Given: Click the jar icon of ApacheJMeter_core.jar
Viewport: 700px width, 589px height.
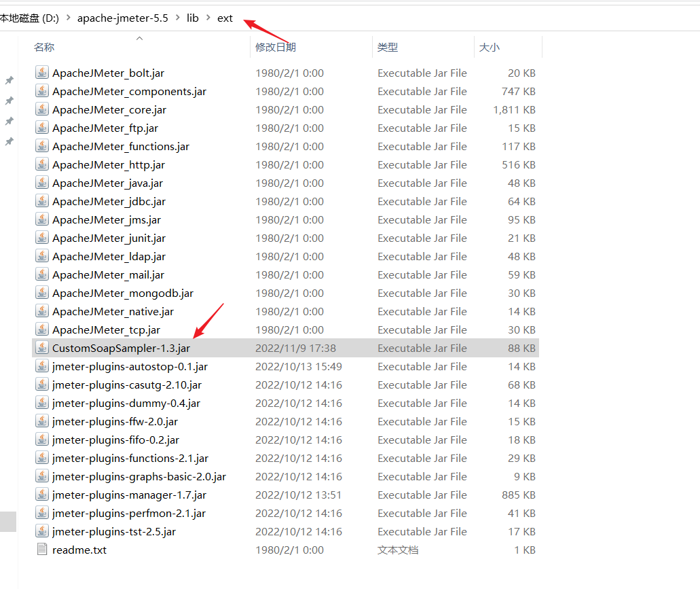Looking at the screenshot, I should [x=42, y=109].
